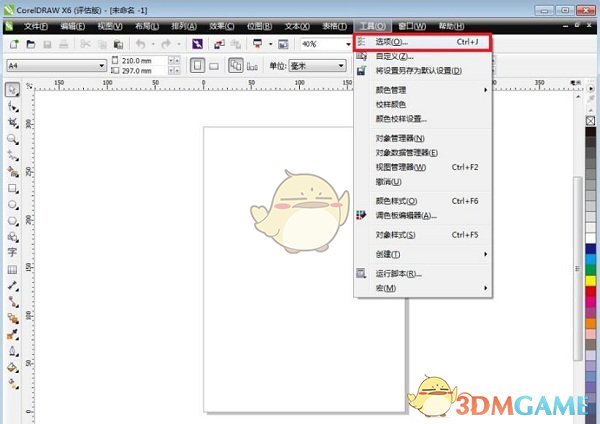Select the Basic shapes tool
Image resolution: width=600 pixels, height=424 pixels.
click(13, 237)
